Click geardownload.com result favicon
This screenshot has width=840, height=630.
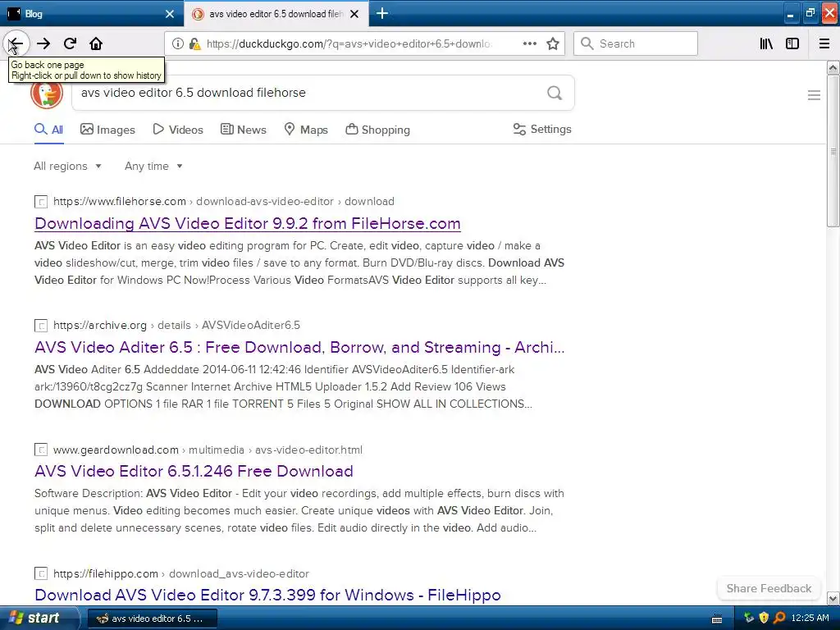click(x=41, y=450)
